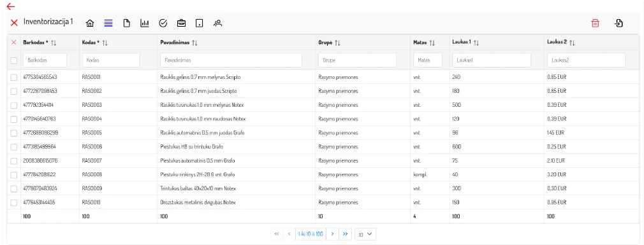Go to last page button
644x245 pixels.
coord(345,234)
